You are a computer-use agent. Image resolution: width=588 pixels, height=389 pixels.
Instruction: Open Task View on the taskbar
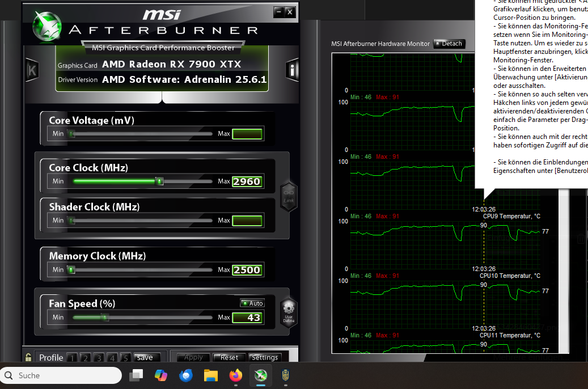[136, 375]
